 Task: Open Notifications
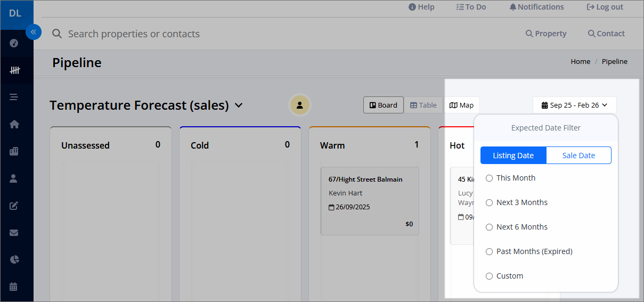click(536, 7)
